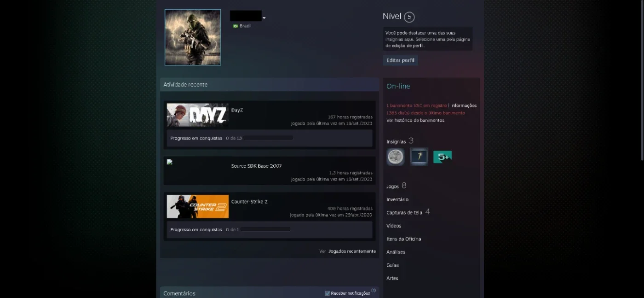
Task: Click the On-line status text
Action: [398, 86]
